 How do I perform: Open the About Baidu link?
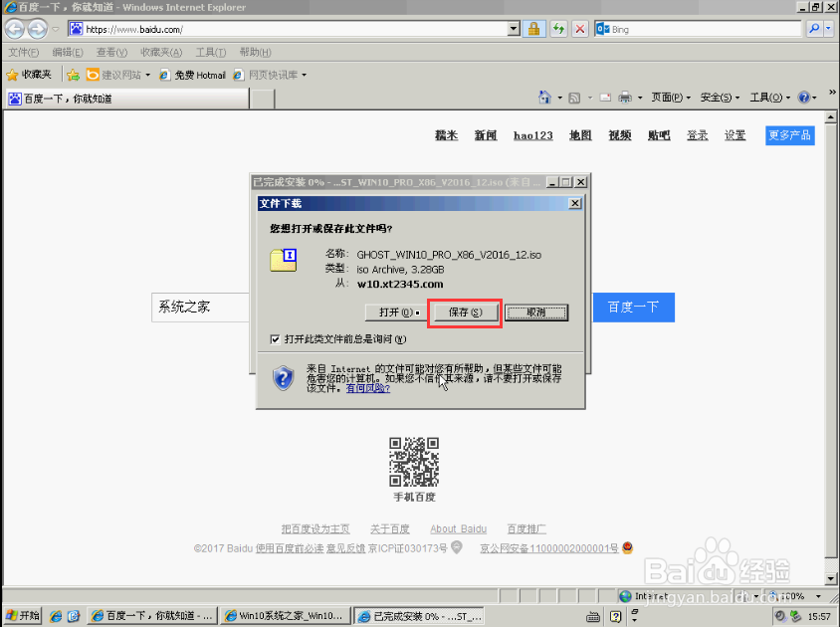(x=459, y=528)
